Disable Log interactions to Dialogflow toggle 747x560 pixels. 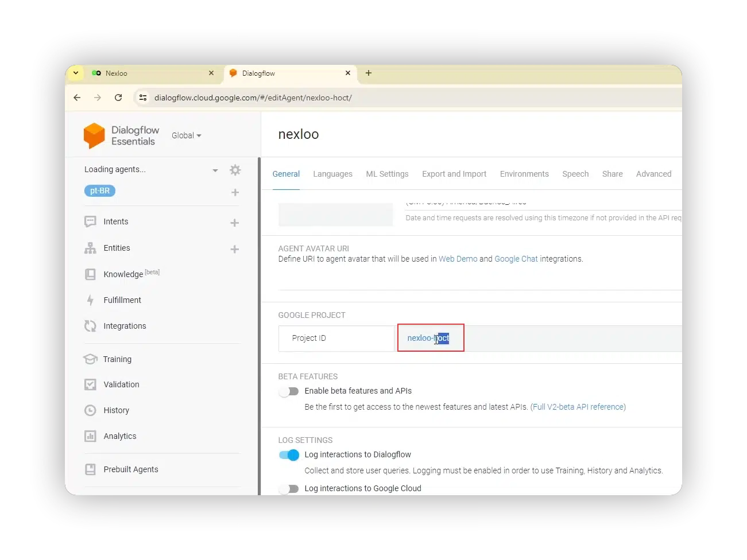point(289,455)
